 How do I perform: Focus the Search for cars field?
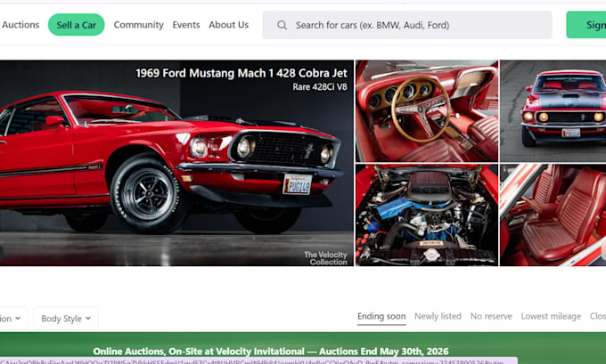[407, 25]
